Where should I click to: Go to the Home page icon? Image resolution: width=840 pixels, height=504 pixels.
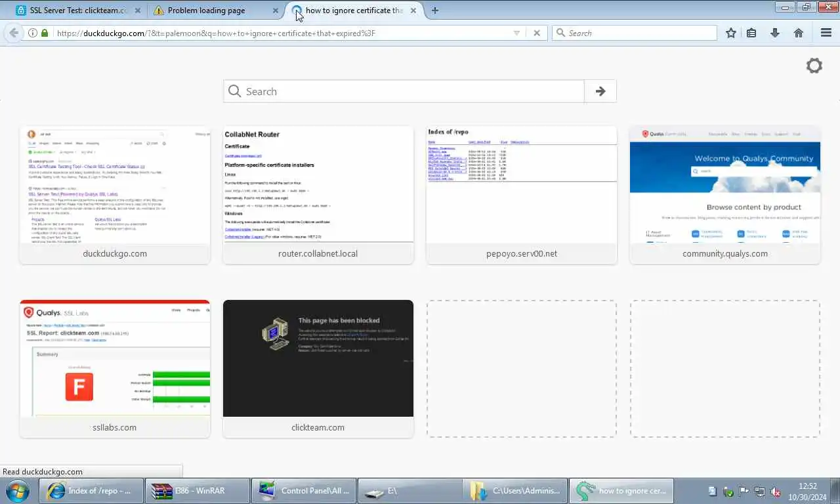pos(799,33)
